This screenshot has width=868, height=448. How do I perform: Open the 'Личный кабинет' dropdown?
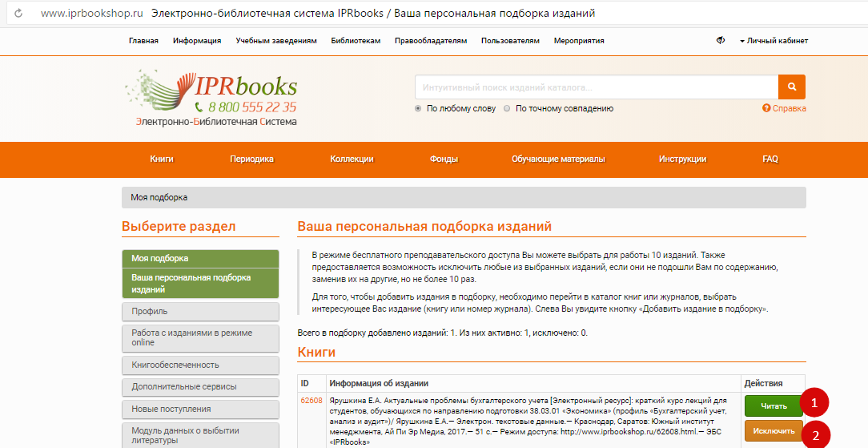coord(774,41)
